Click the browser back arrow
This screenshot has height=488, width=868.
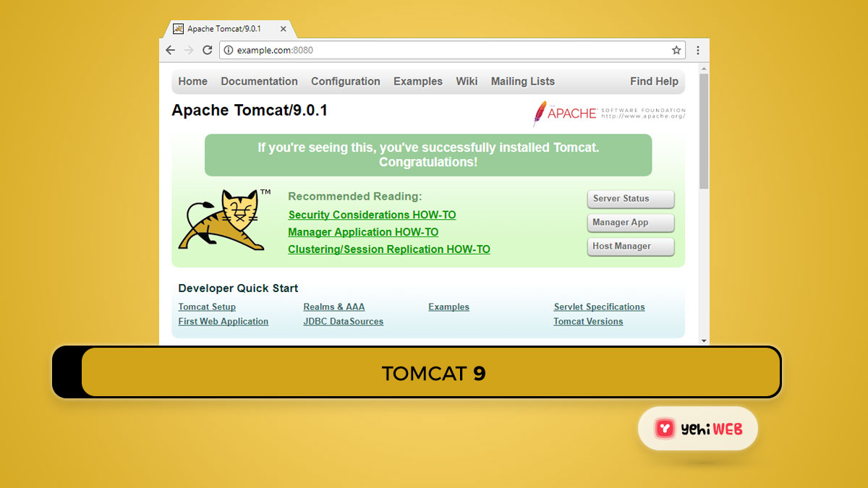tap(170, 50)
